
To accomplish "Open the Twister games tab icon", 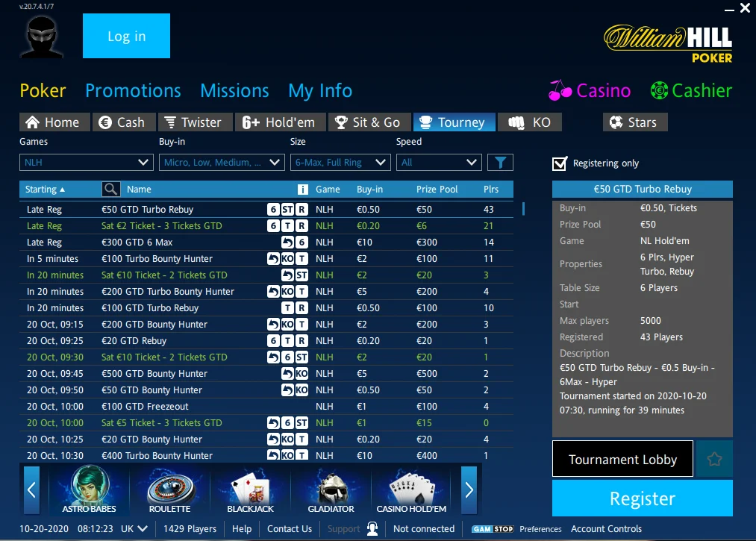I will pyautogui.click(x=169, y=122).
